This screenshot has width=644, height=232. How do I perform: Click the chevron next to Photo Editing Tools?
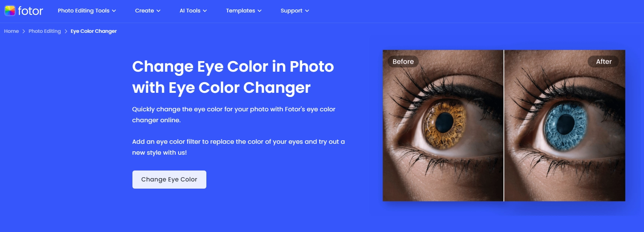tap(114, 11)
